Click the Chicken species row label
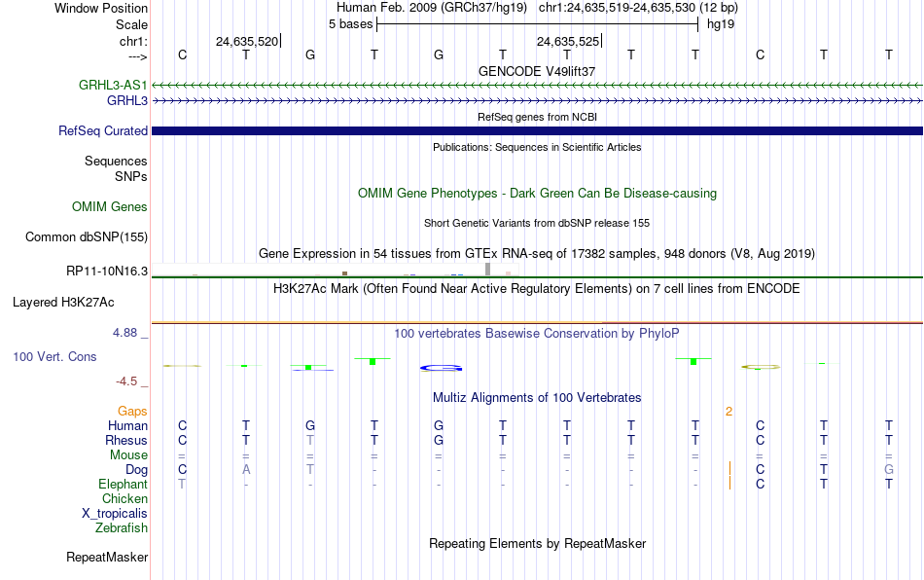Image resolution: width=924 pixels, height=580 pixels. coord(124,498)
